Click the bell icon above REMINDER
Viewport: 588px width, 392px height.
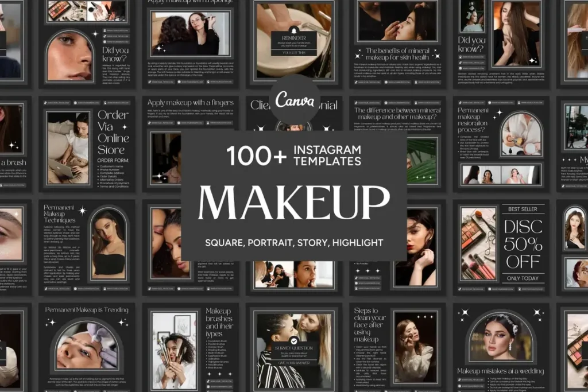pyautogui.click(x=294, y=30)
